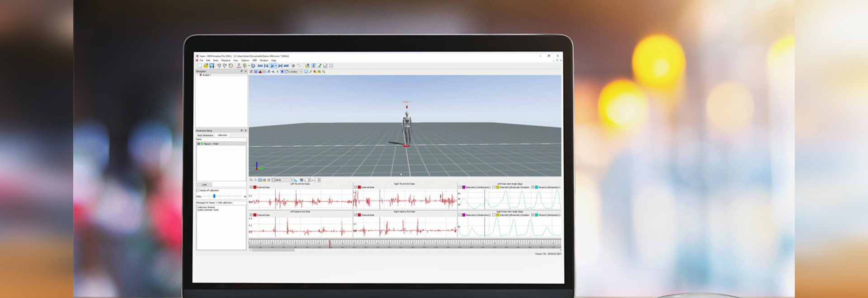Skip to the beginning of the recording
Image resolution: width=868 pixels, height=298 pixels.
pyautogui.click(x=260, y=66)
